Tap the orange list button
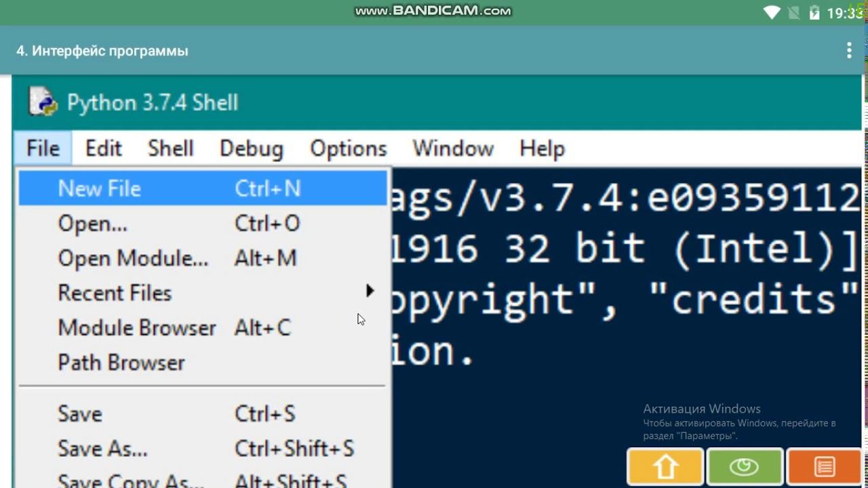The image size is (868, 488). click(824, 467)
